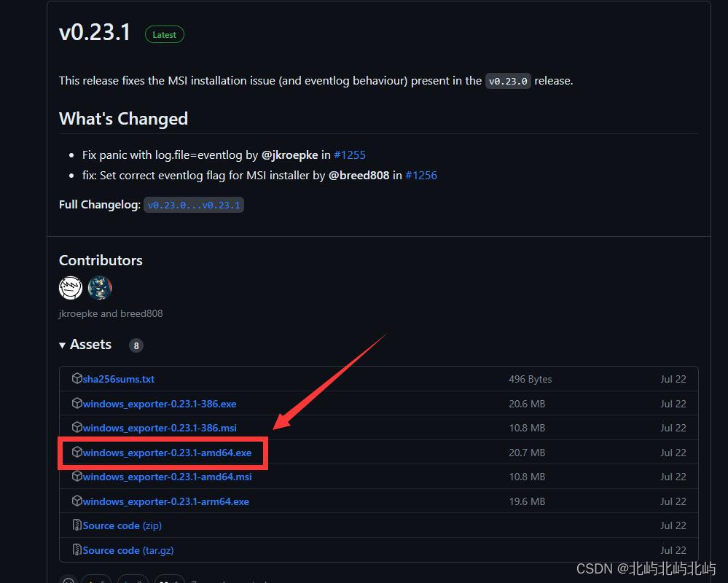Click package icon beside arm64.exe asset
Viewport: 728px width, 583px height.
click(x=77, y=501)
